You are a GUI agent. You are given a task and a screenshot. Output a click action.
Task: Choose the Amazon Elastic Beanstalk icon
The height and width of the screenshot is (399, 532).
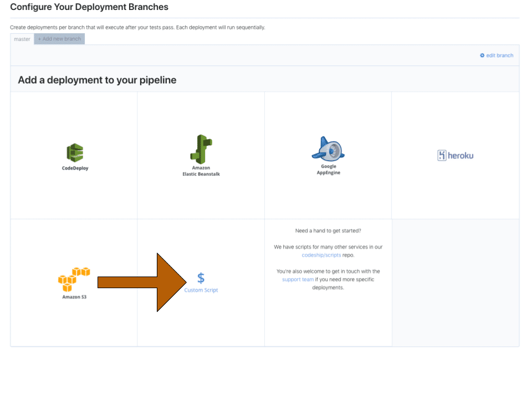201,149
